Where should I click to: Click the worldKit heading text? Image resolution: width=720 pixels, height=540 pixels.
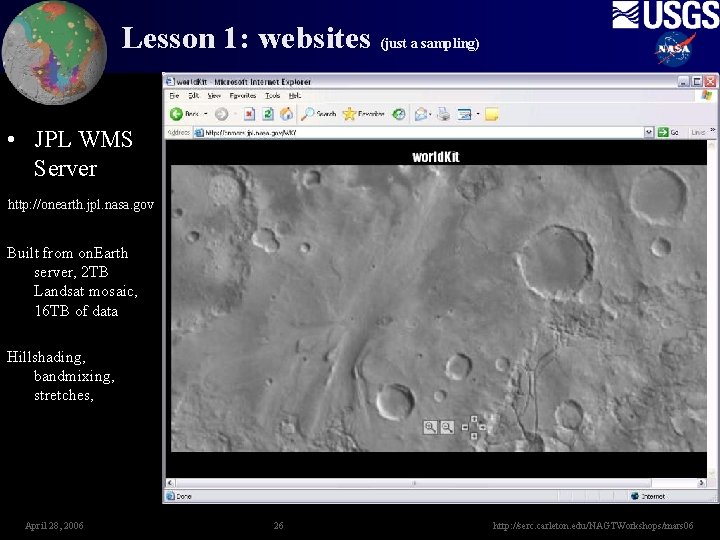(x=436, y=157)
